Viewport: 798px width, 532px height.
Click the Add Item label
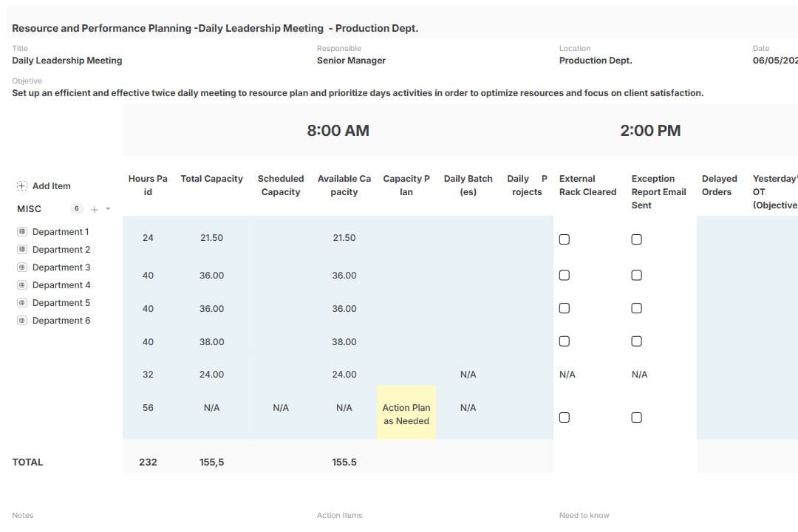click(x=52, y=186)
